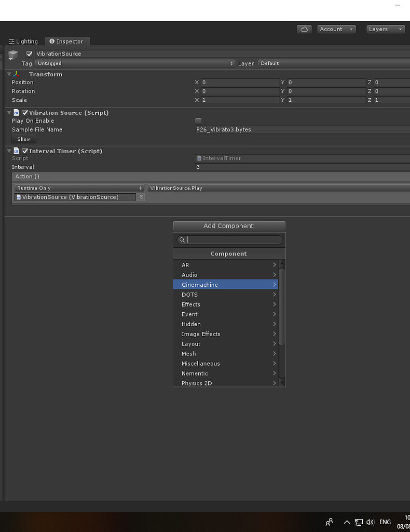Click the IntervalTimer script reference field
Image resolution: width=410 pixels, height=532 pixels.
click(302, 158)
